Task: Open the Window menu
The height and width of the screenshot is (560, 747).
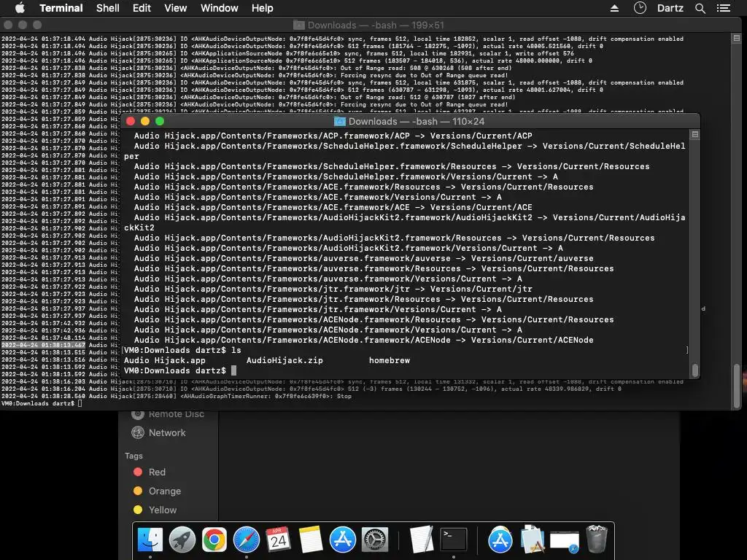Action: pyautogui.click(x=219, y=8)
